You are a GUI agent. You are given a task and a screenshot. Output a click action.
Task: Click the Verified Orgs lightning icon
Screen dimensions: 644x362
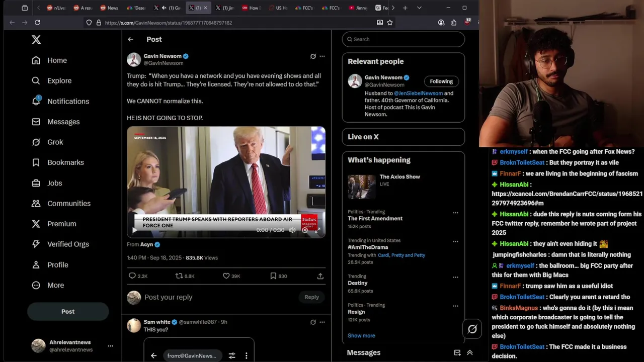click(36, 244)
